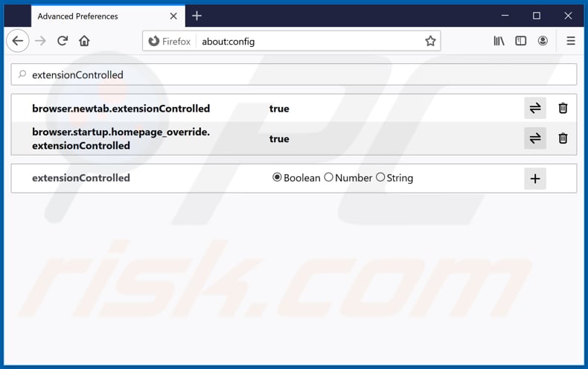Reload the current page
Viewport: 588px width, 369px height.
(63, 41)
